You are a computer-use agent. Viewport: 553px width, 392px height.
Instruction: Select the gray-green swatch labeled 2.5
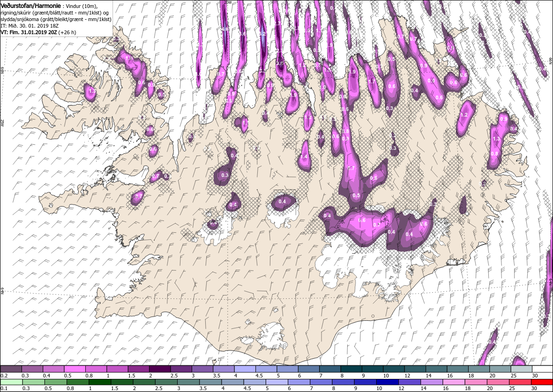coord(166,382)
